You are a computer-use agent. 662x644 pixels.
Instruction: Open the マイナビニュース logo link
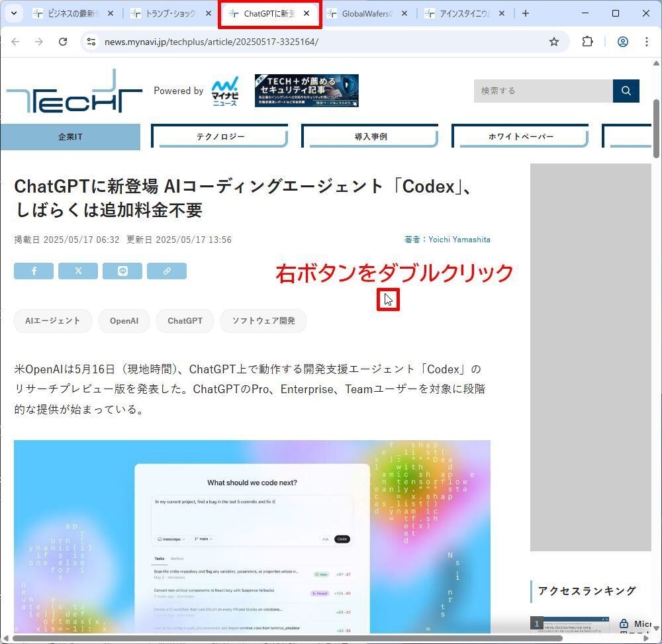(225, 91)
